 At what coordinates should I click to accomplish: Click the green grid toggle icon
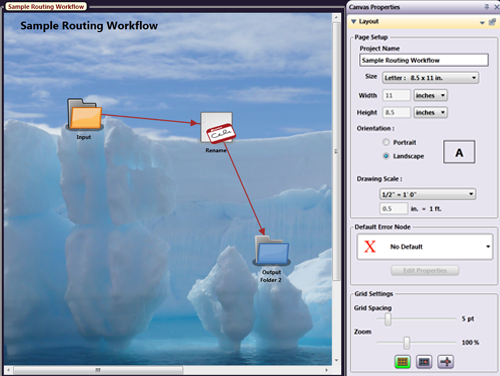402,362
